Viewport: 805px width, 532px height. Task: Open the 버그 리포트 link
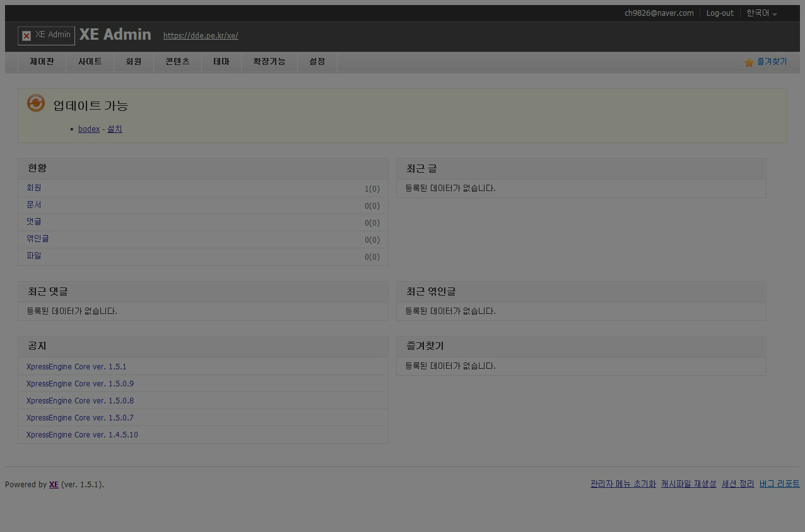[x=779, y=483]
